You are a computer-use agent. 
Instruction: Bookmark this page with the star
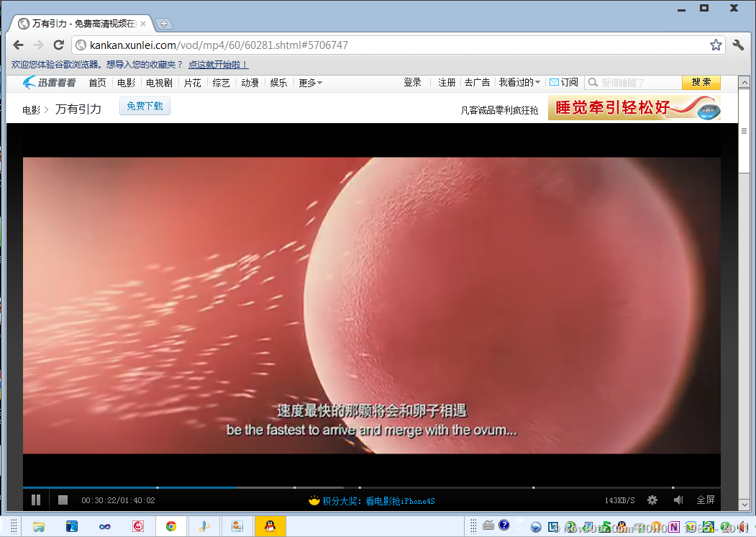(x=716, y=45)
